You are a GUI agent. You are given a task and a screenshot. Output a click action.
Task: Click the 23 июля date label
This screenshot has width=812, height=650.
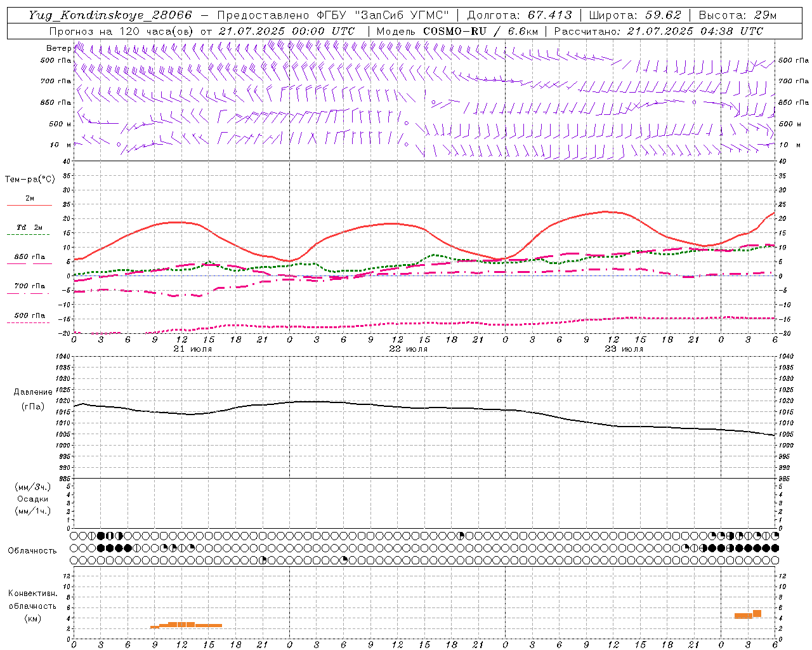pyautogui.click(x=624, y=349)
